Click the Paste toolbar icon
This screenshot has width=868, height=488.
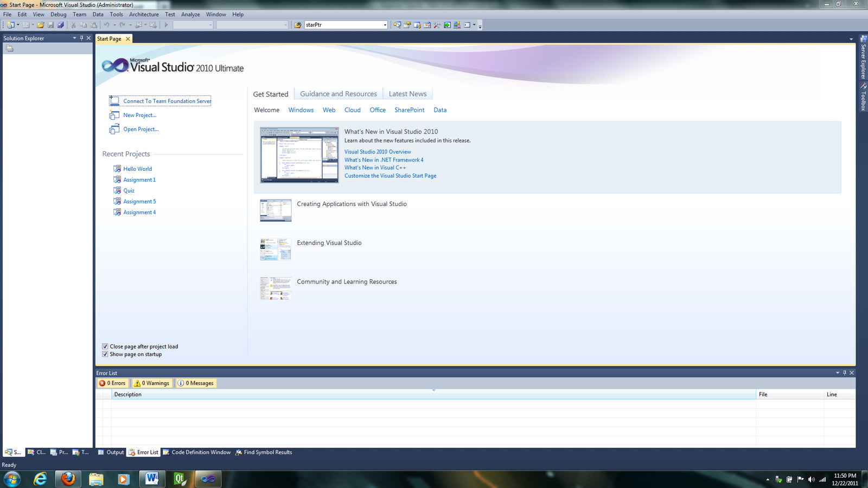pyautogui.click(x=93, y=24)
